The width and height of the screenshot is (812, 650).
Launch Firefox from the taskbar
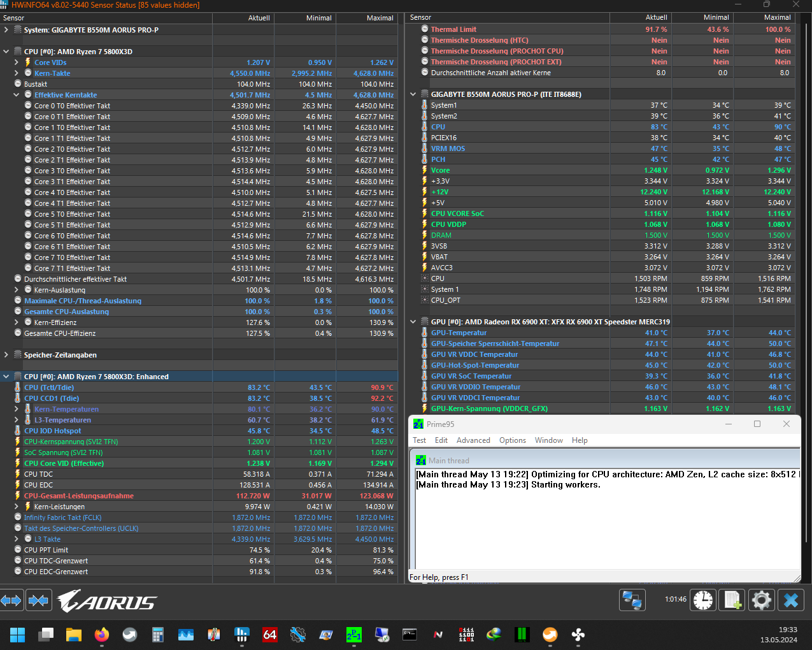[102, 635]
